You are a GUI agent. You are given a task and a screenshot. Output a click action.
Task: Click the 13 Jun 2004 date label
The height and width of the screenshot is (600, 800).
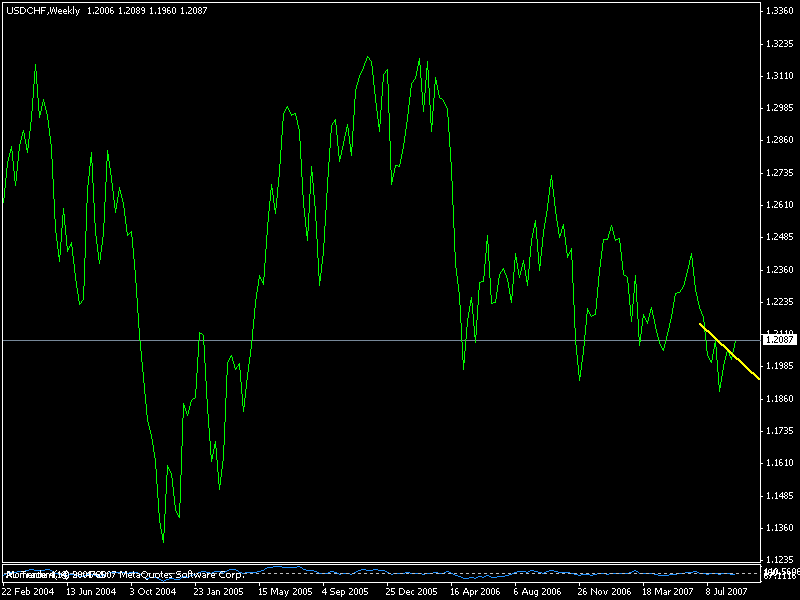tap(92, 591)
